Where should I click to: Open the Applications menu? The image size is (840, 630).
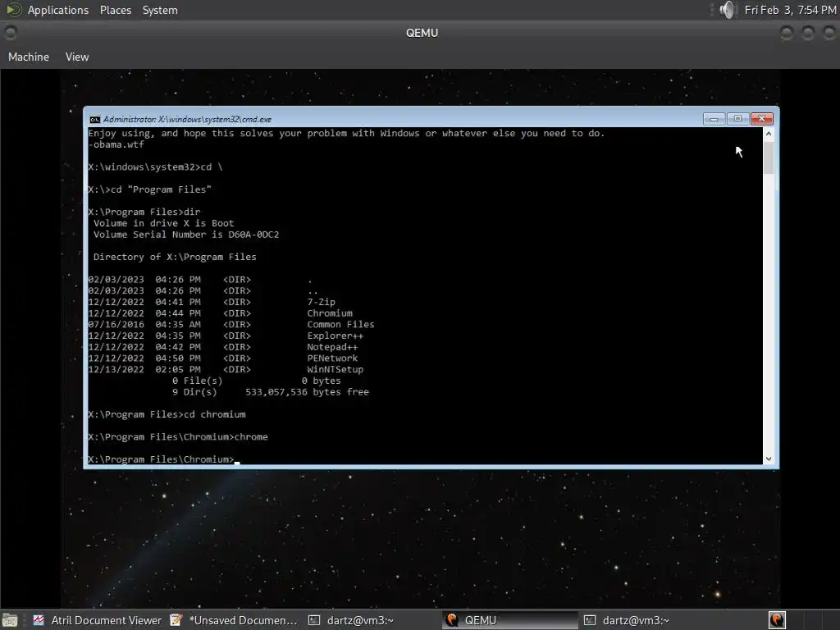point(58,10)
